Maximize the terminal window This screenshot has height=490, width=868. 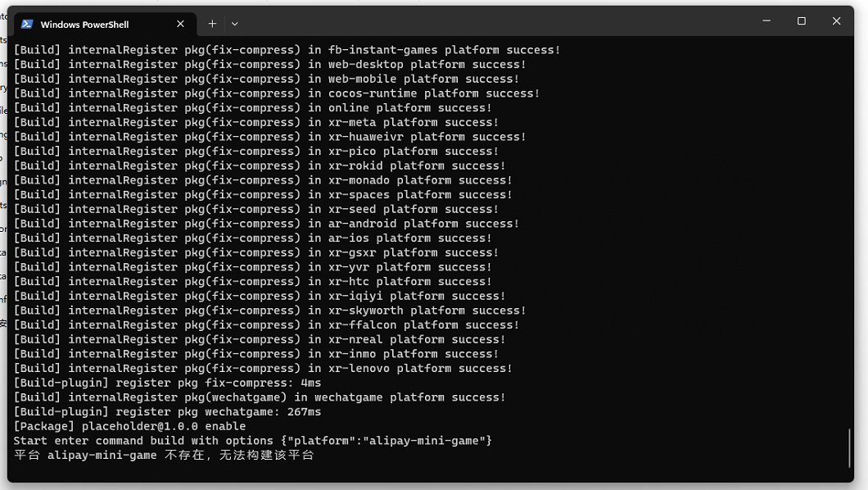coord(802,21)
